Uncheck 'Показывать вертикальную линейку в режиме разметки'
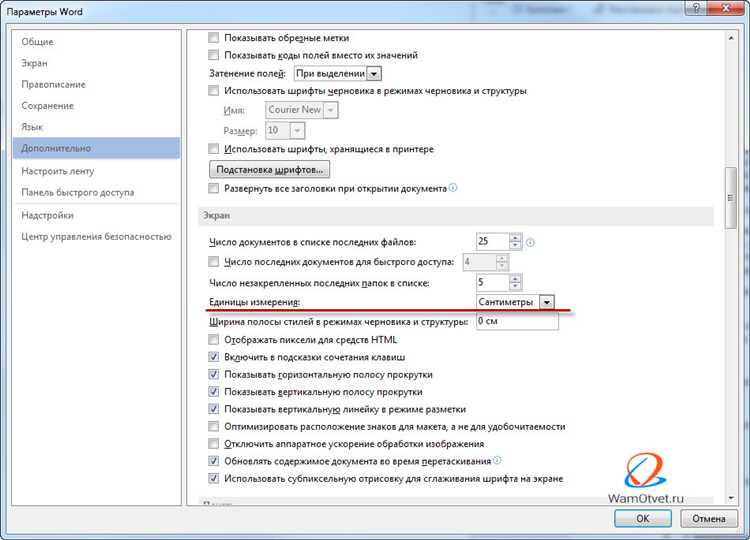This screenshot has height=540, width=750. [213, 409]
